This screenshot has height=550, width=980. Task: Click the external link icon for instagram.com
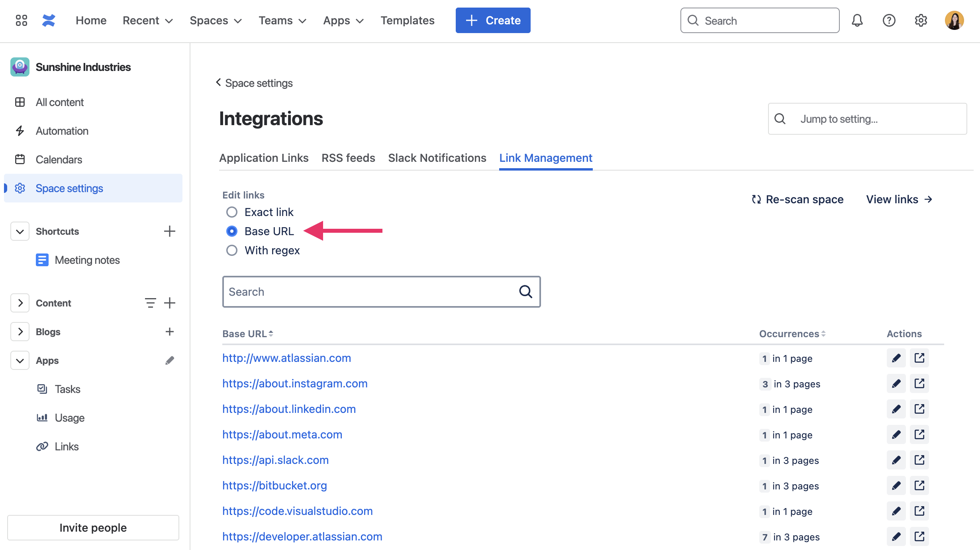920,384
